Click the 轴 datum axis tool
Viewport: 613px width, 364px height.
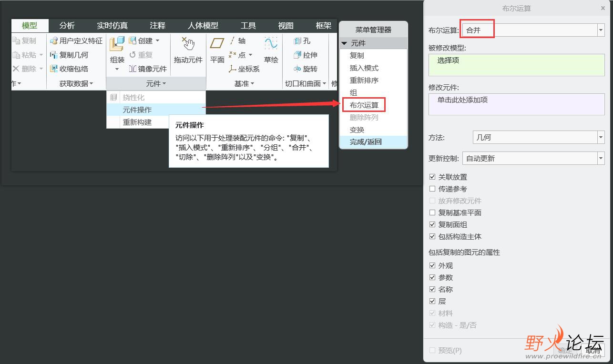[237, 41]
